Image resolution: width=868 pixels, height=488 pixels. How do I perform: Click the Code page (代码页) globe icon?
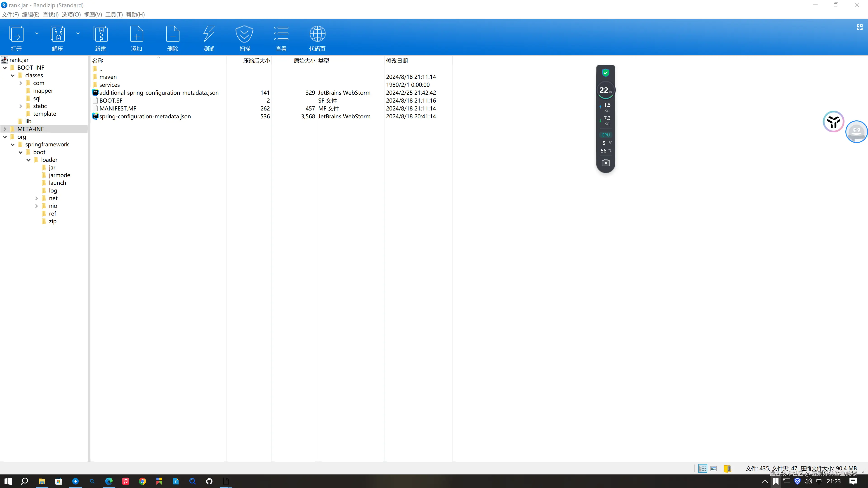(x=317, y=34)
